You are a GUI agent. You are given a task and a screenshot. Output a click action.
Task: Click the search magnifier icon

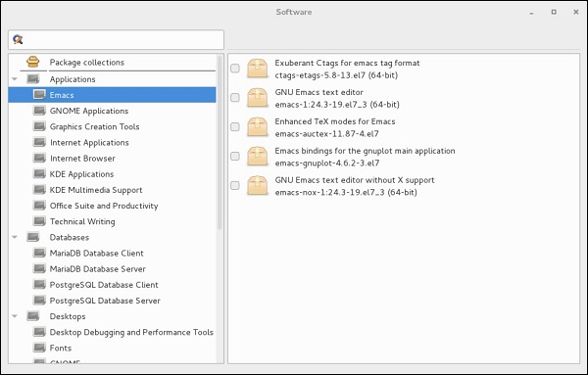(x=18, y=39)
